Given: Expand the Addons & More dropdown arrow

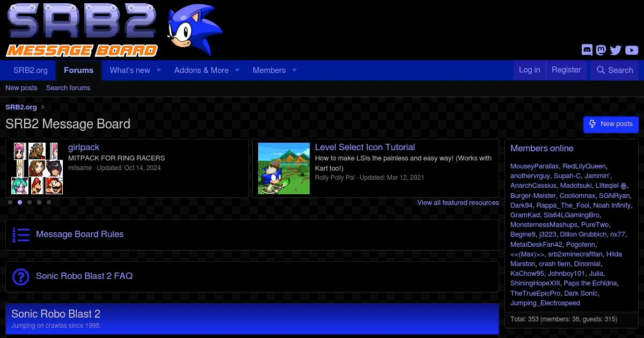Looking at the screenshot, I should [x=237, y=70].
